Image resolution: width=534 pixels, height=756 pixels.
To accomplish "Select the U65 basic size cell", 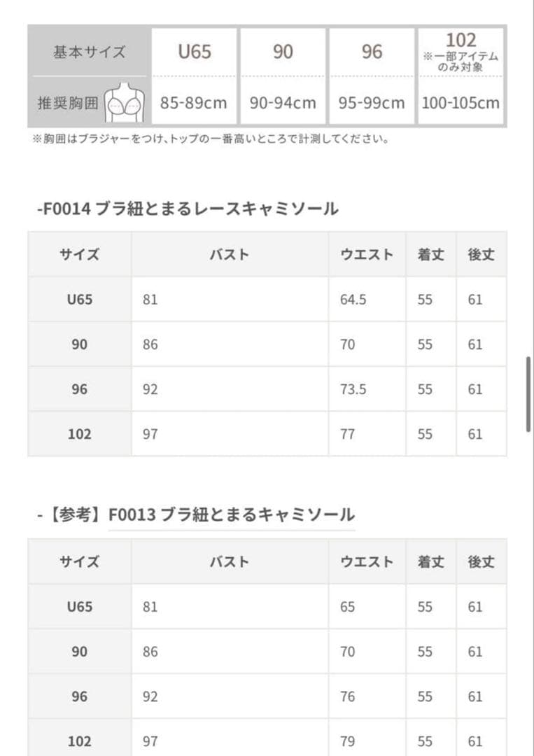I will click(x=195, y=52).
